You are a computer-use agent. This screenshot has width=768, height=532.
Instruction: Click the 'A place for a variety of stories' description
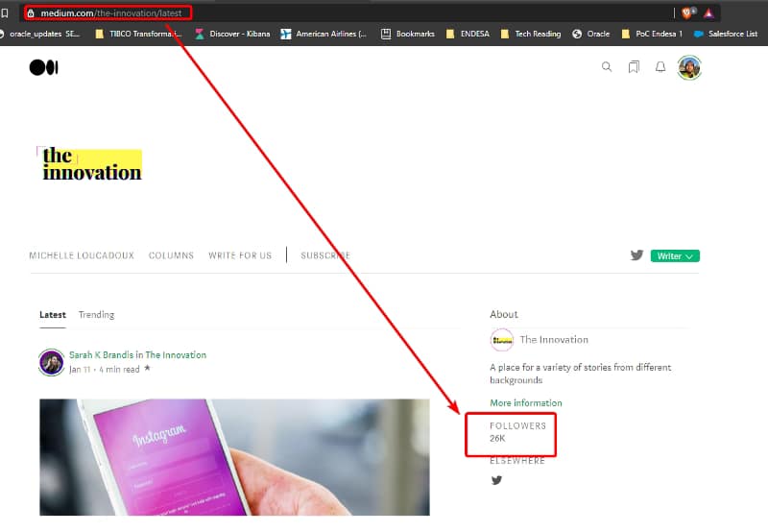(x=581, y=374)
